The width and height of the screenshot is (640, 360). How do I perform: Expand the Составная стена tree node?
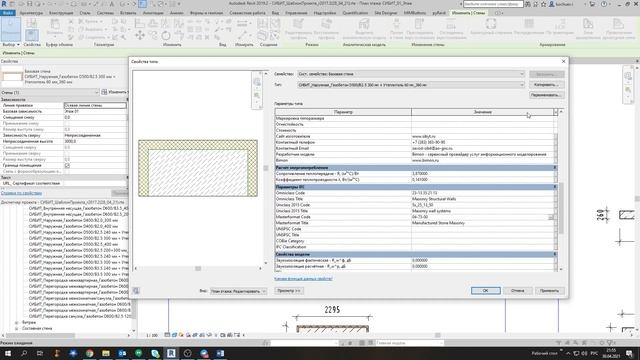point(16,328)
